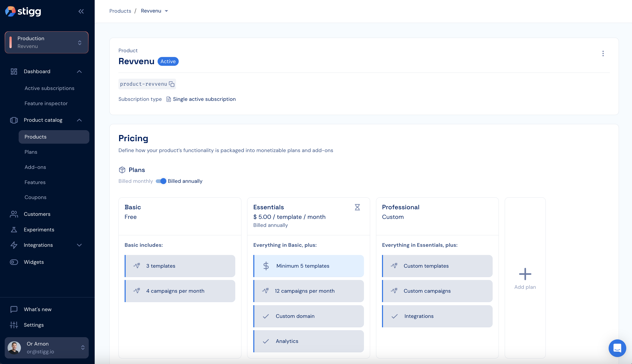The height and width of the screenshot is (364, 632).
Task: Click the Dashboard grid icon
Action: pyautogui.click(x=14, y=72)
